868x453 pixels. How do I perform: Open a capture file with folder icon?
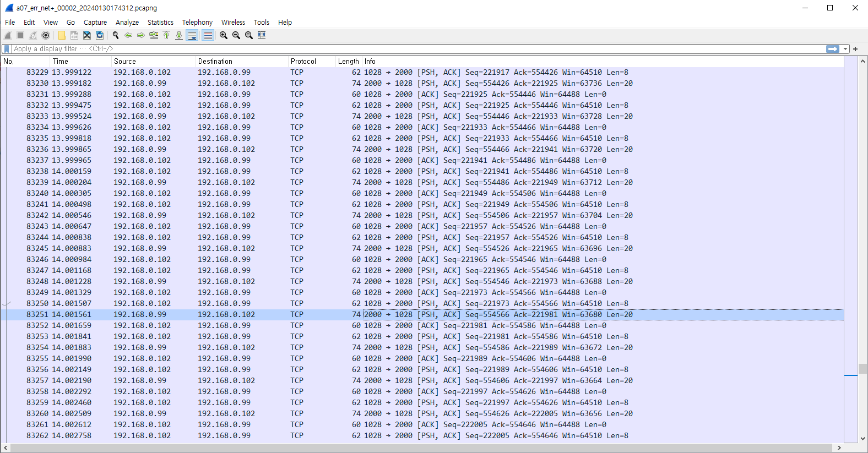(x=62, y=35)
